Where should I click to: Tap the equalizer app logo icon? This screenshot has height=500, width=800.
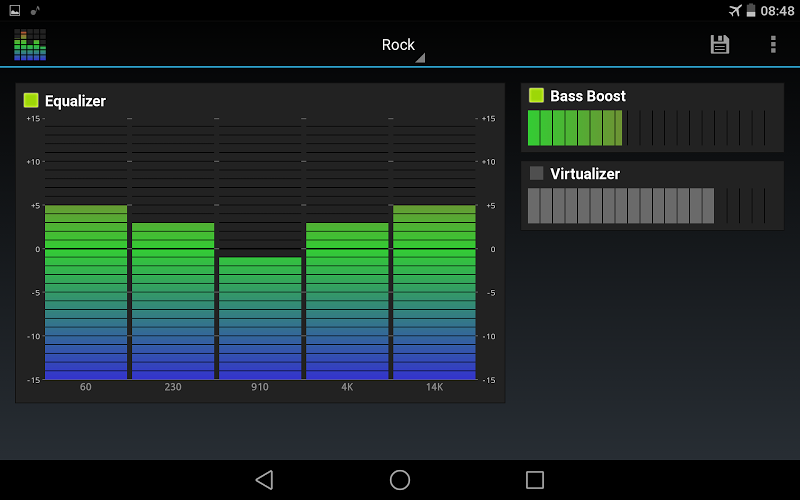coord(30,44)
